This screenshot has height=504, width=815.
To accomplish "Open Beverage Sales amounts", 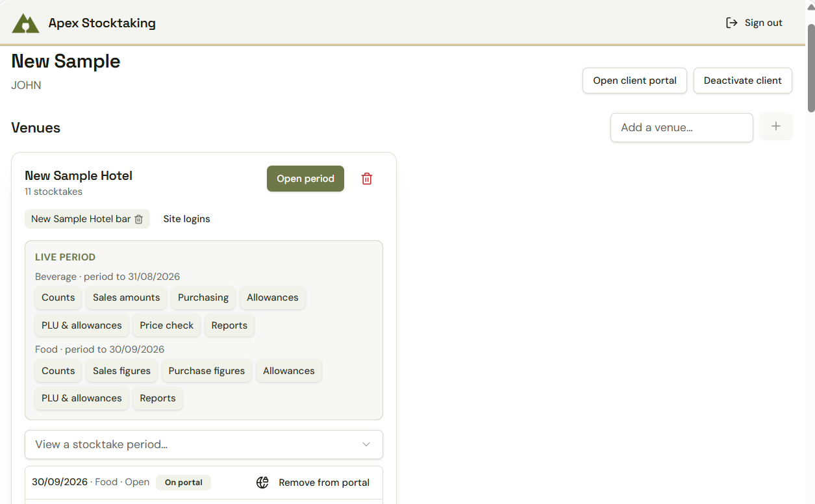I will 126,297.
